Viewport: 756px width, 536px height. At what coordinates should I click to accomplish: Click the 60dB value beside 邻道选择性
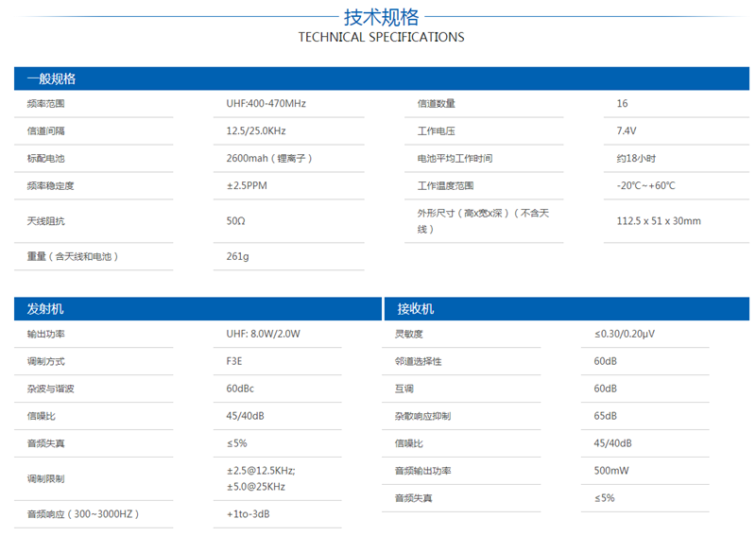click(605, 362)
